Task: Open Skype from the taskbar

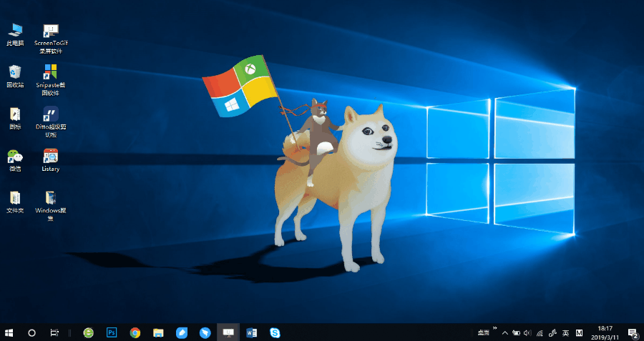Action: 275,332
